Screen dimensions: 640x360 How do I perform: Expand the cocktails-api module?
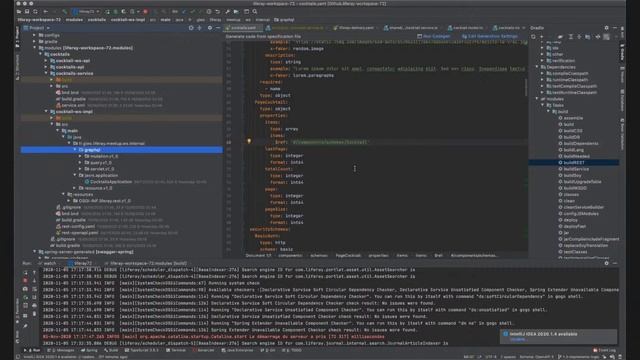click(x=46, y=67)
